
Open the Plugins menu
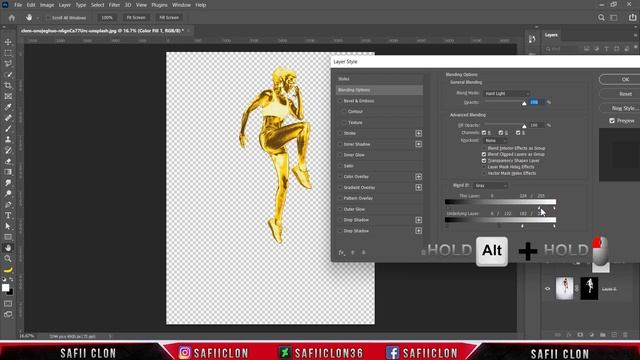(x=159, y=5)
